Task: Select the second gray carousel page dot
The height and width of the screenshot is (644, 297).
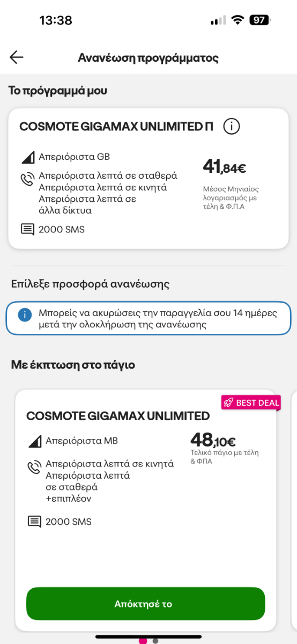Action: click(x=155, y=640)
